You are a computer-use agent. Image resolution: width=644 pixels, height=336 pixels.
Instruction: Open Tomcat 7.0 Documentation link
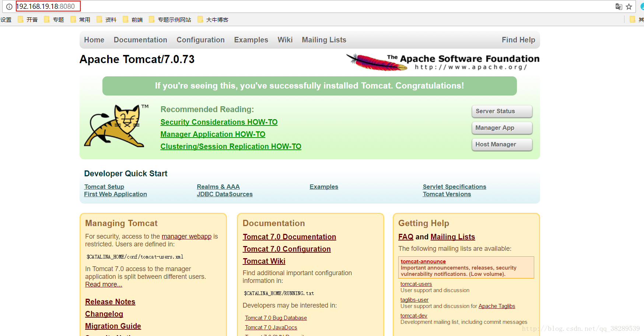[x=289, y=237]
